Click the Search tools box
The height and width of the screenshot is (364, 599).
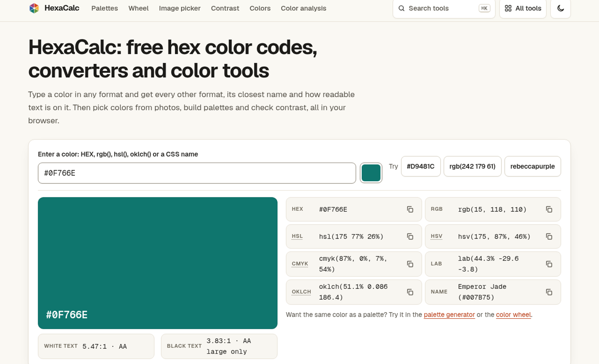pos(444,8)
